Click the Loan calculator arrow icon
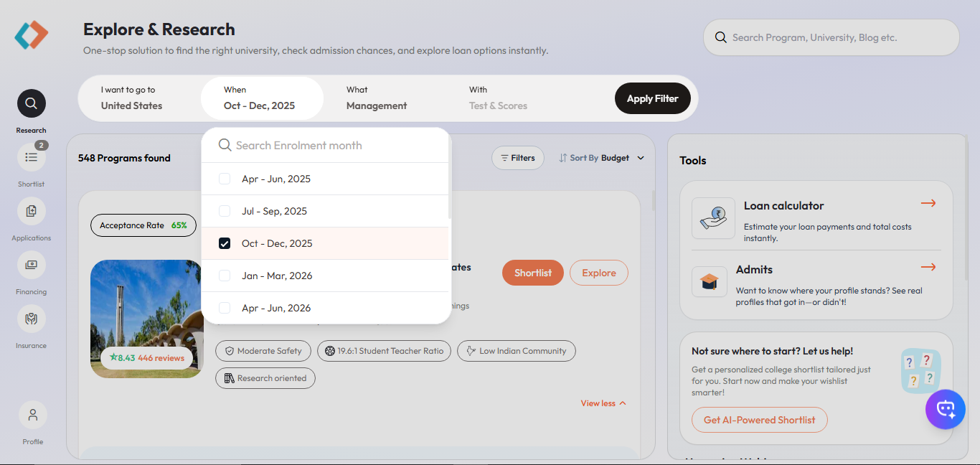This screenshot has height=465, width=980. [x=928, y=203]
